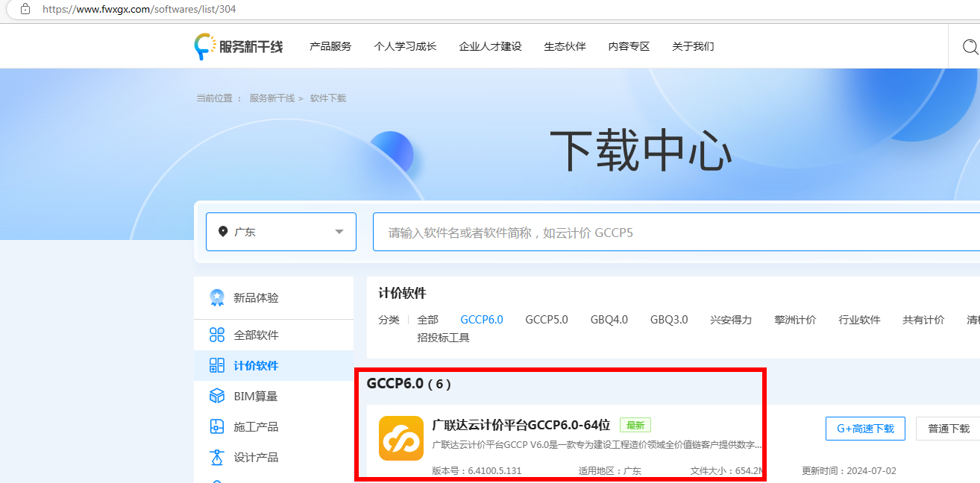Screen dimensions: 980x483
Task: Open 企业人才建设 menu
Action: tap(490, 46)
